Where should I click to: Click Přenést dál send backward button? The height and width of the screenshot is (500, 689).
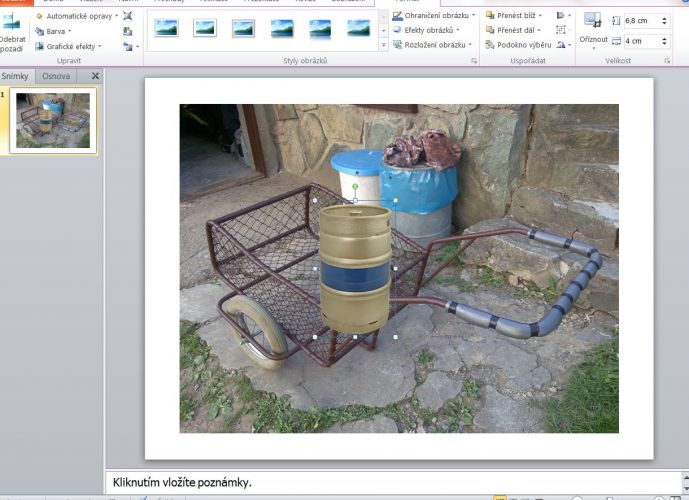click(513, 30)
